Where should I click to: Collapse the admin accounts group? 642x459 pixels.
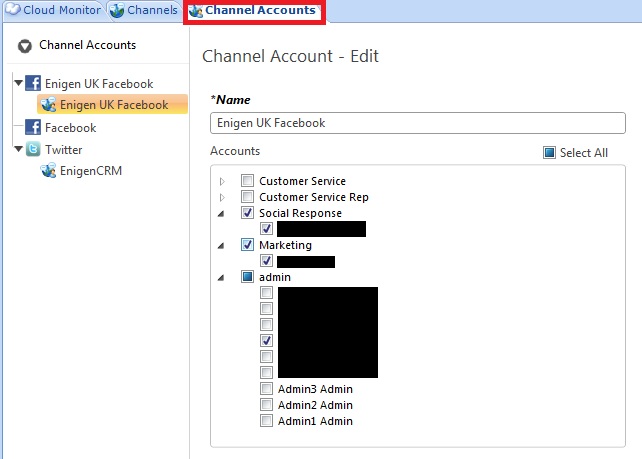click(221, 277)
